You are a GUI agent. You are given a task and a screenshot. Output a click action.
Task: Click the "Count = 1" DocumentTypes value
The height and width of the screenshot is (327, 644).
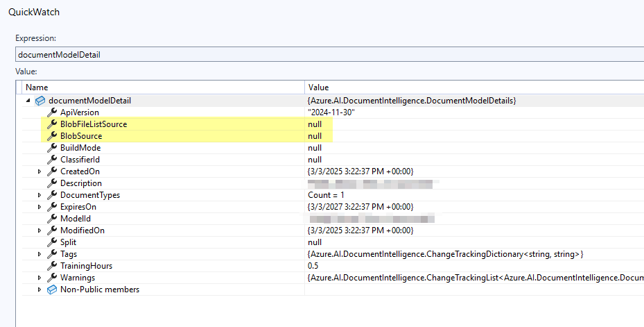(326, 195)
